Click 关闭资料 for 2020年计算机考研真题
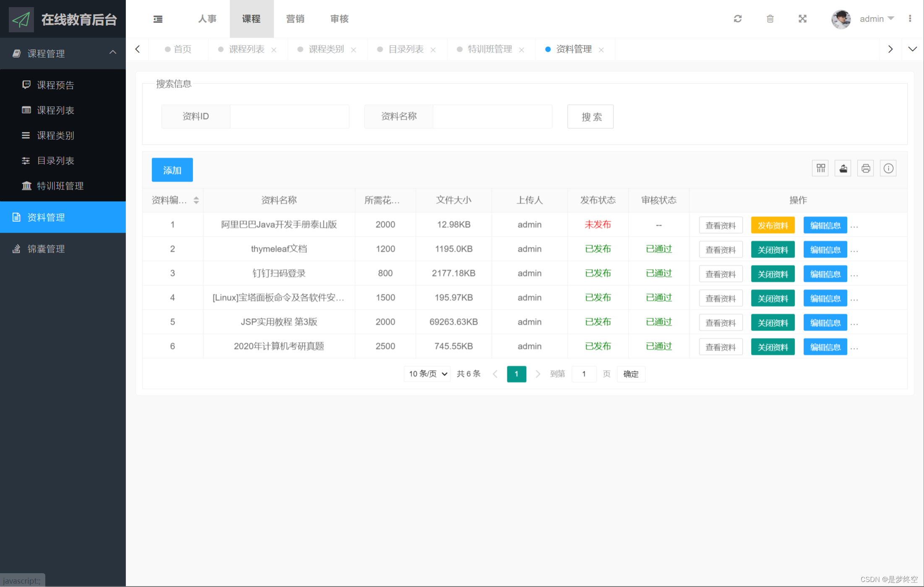The width and height of the screenshot is (924, 587). point(773,347)
